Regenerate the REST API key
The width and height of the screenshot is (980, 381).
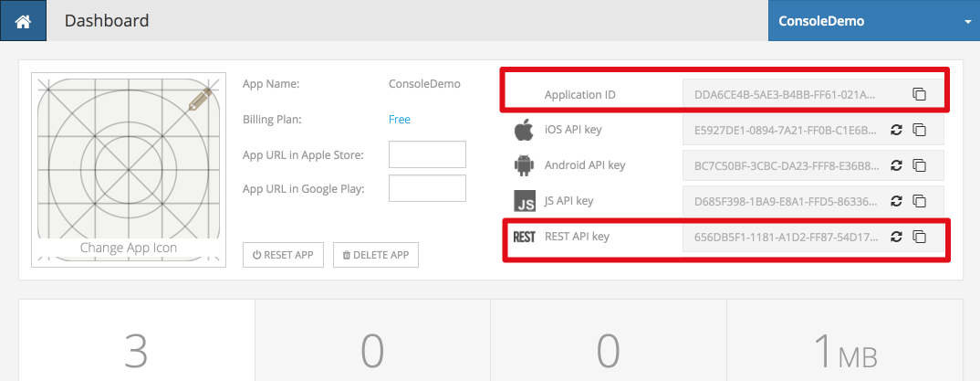click(x=896, y=238)
